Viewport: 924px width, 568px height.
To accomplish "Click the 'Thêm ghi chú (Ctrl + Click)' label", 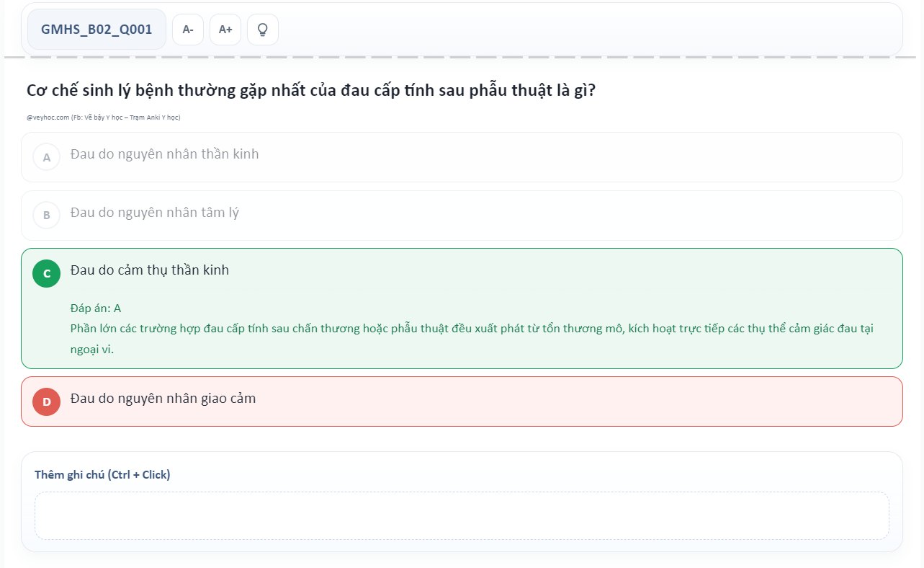I will tap(102, 474).
